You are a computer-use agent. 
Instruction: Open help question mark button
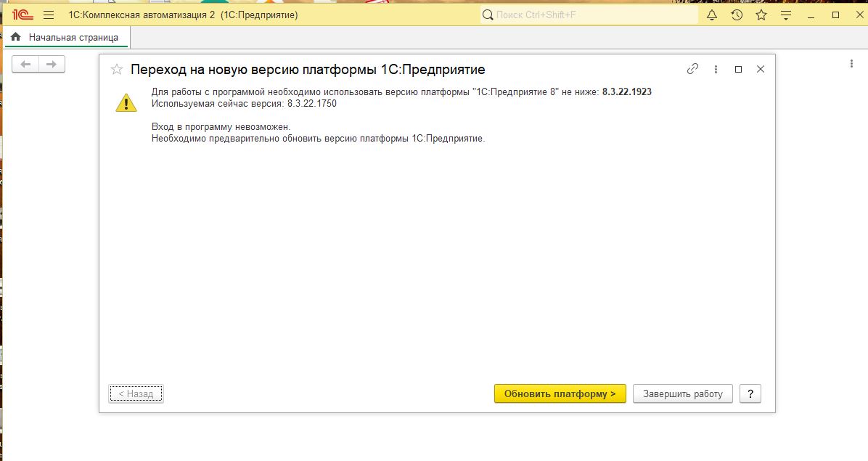point(750,393)
